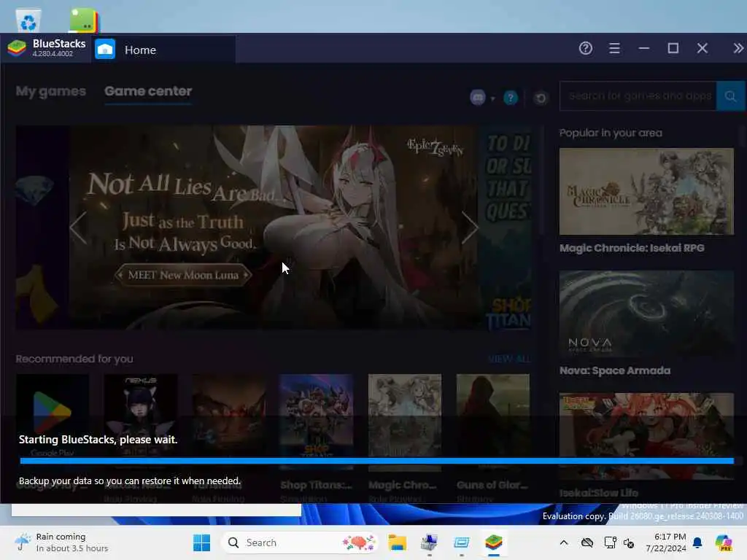Click the blue startup progress bar
This screenshot has height=560, width=747.
[x=377, y=461]
